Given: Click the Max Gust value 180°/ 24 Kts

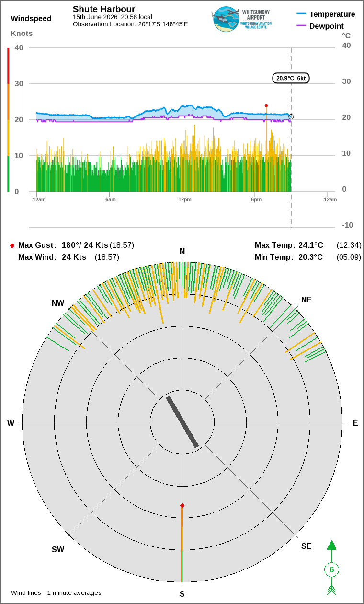Looking at the screenshot, I should (x=85, y=245).
